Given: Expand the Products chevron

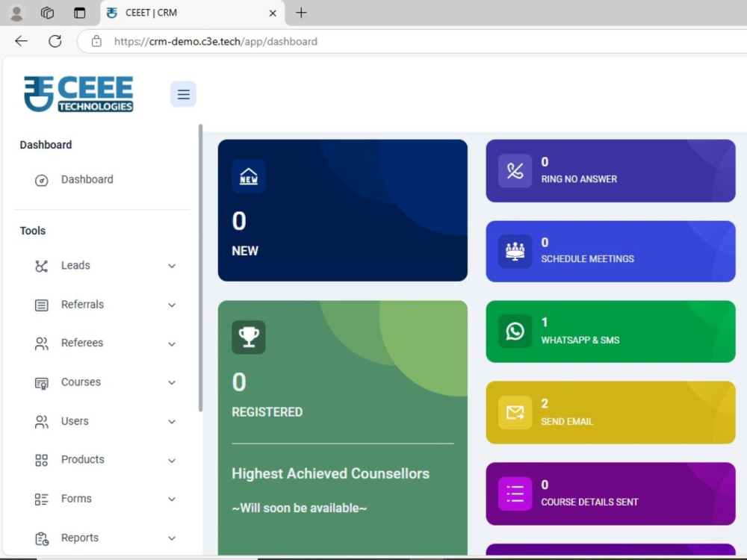Looking at the screenshot, I should click(x=172, y=461).
